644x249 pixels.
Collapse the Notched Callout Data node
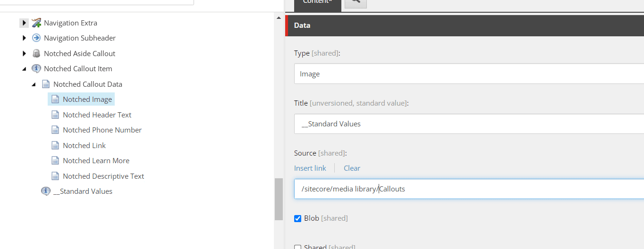point(34,84)
